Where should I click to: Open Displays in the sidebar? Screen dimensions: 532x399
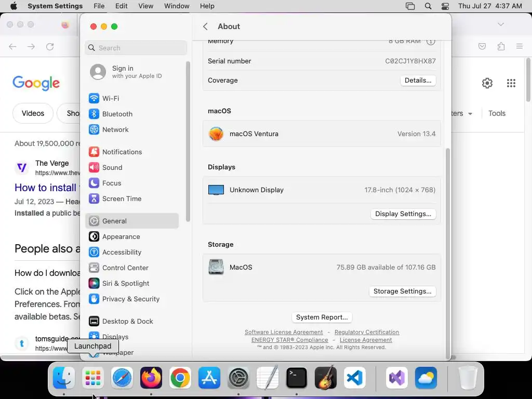coord(131,337)
